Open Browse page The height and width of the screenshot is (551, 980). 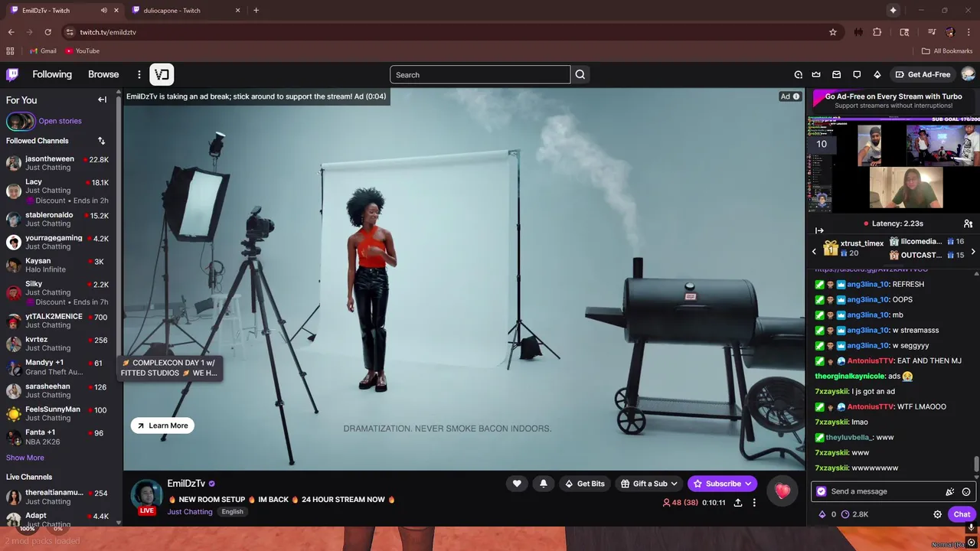pyautogui.click(x=103, y=74)
